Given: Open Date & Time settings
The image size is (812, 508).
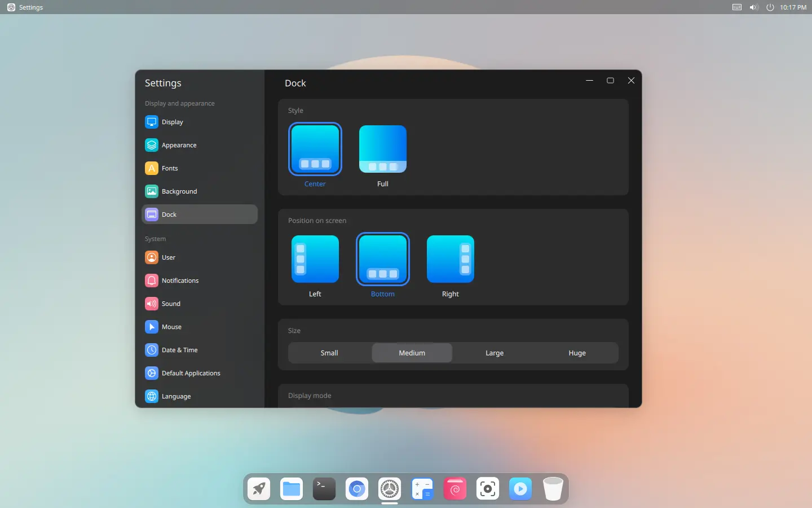Looking at the screenshot, I should coord(179,350).
